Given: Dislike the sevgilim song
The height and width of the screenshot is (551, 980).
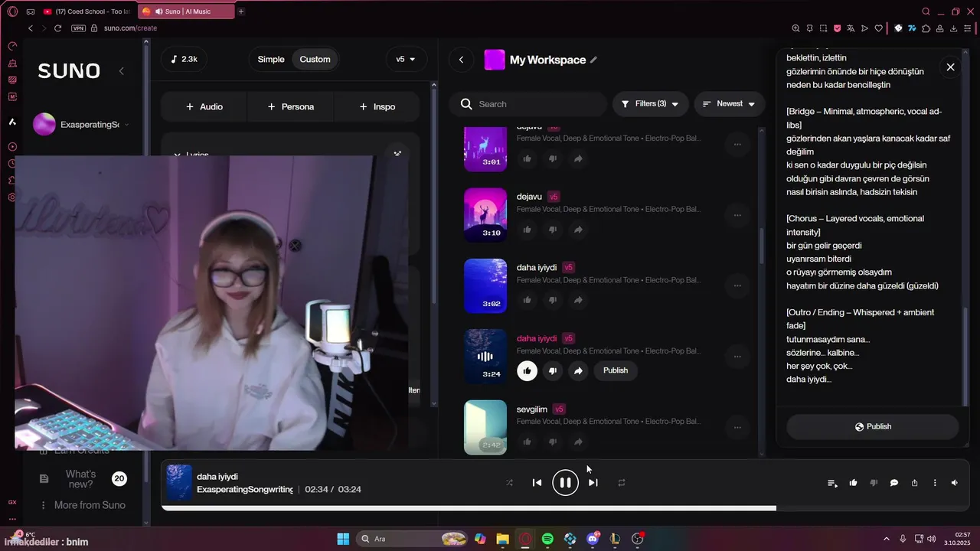Looking at the screenshot, I should tap(553, 442).
